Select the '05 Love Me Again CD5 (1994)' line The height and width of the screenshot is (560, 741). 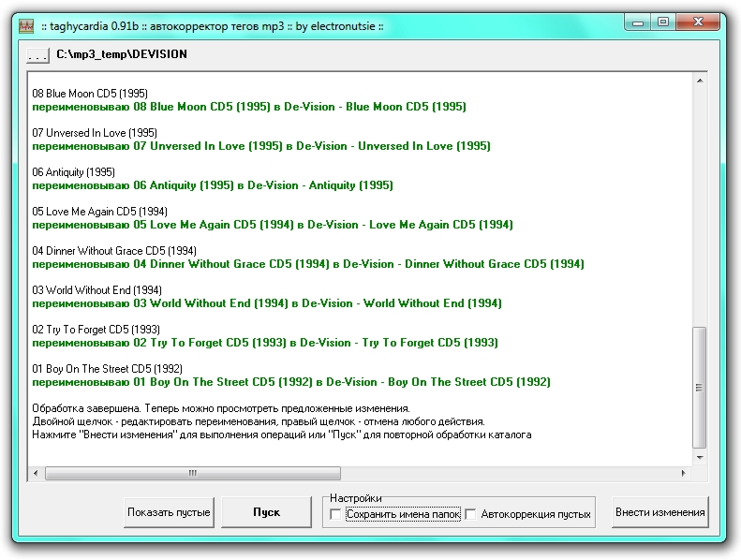point(99,212)
